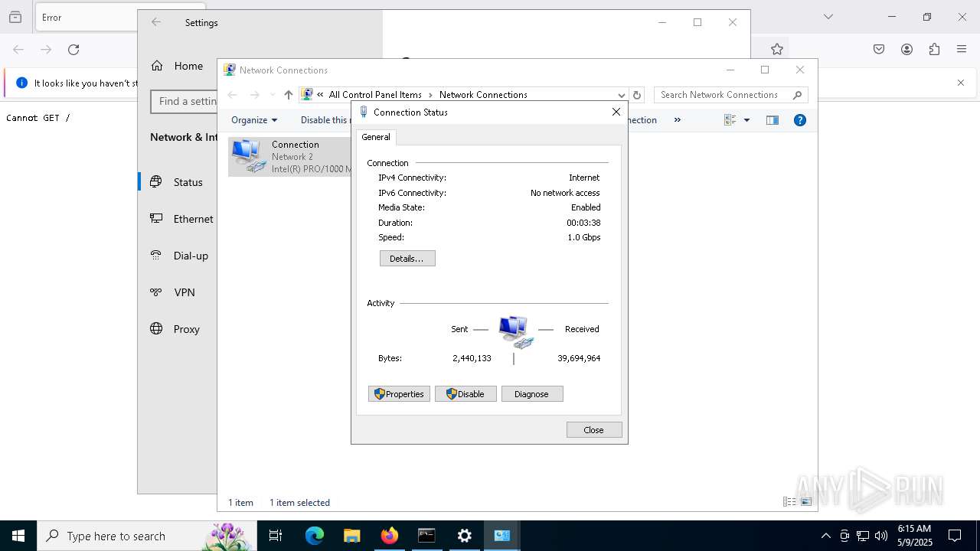Toggle the preview pane icon
Screen dimensions: 980x551
coord(773,120)
